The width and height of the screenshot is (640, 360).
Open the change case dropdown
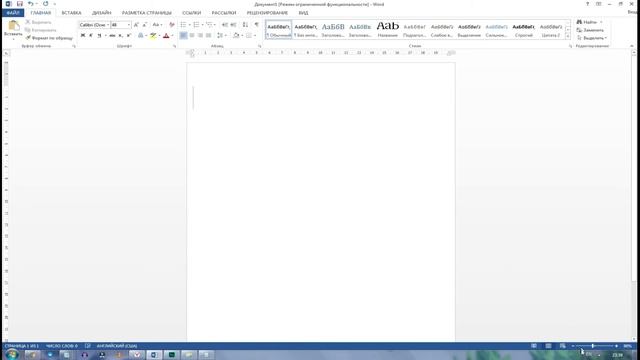157,25
